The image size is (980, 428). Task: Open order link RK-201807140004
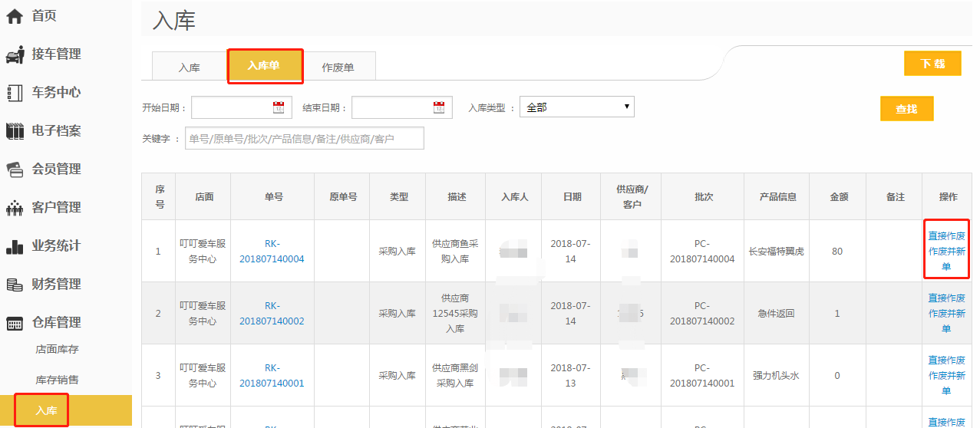(x=272, y=252)
